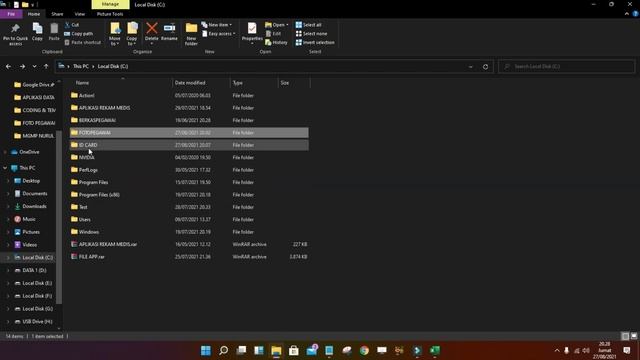Click History in the ribbon

[276, 42]
